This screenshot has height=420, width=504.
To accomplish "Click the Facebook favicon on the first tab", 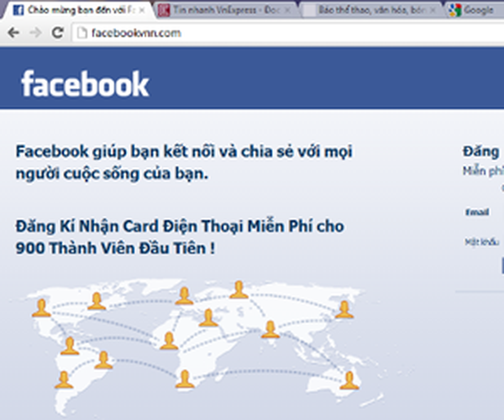I will (18, 10).
